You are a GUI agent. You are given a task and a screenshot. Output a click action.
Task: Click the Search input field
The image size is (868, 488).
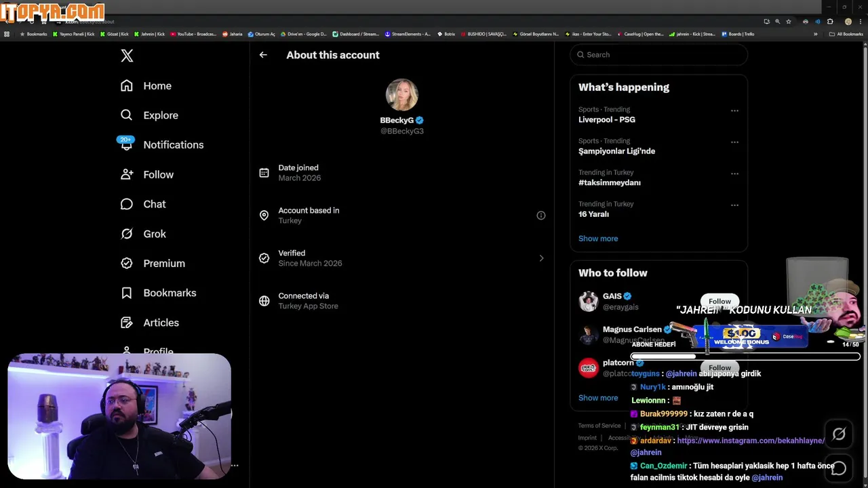coord(658,55)
